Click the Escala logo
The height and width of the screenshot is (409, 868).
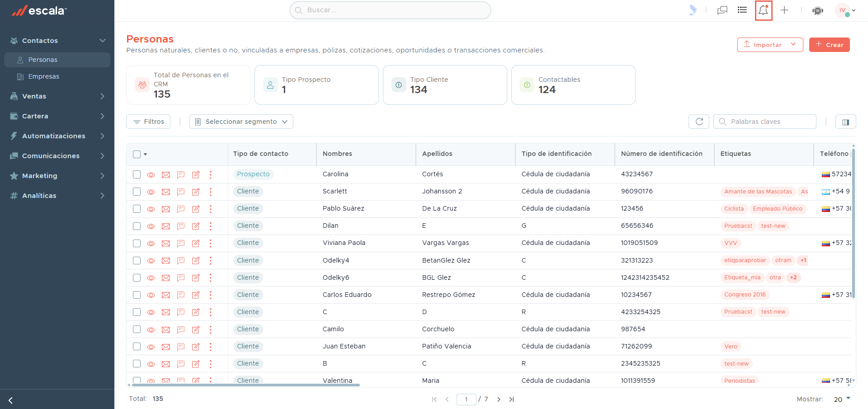tap(39, 10)
